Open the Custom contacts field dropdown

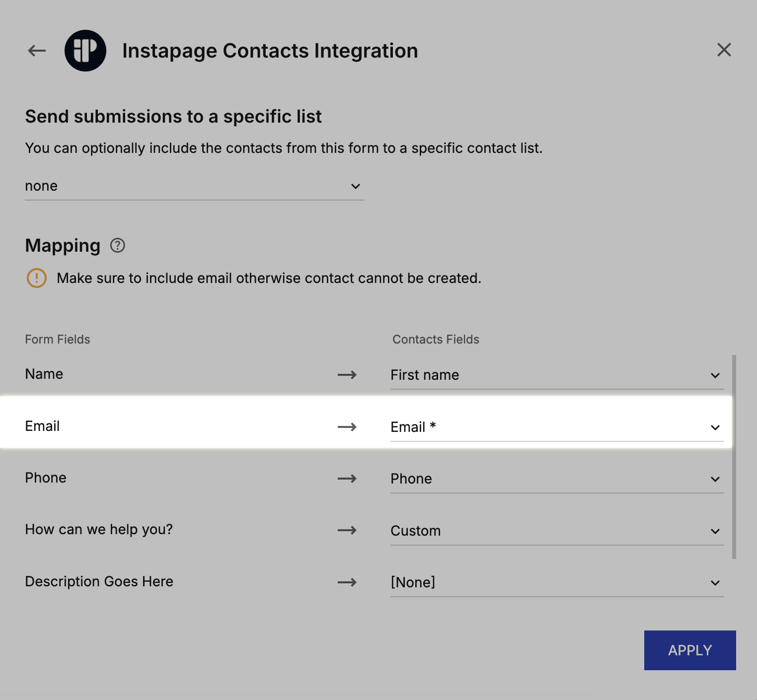click(x=556, y=531)
